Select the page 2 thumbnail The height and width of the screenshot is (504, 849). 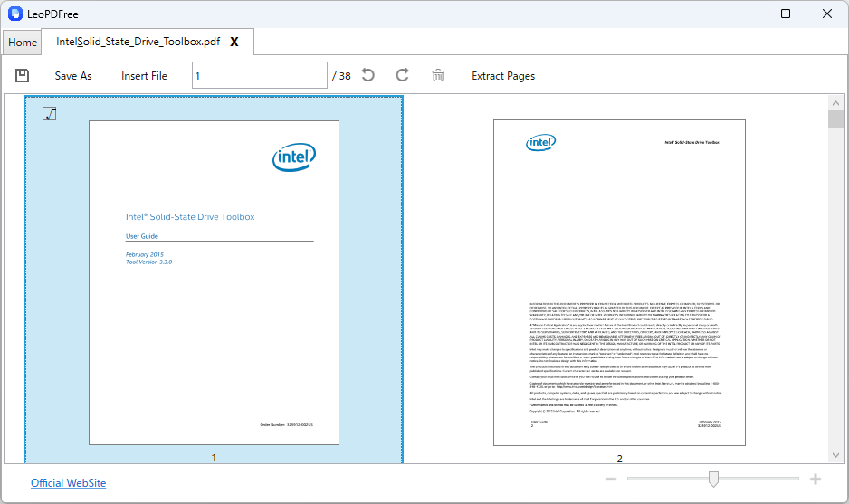click(x=619, y=282)
